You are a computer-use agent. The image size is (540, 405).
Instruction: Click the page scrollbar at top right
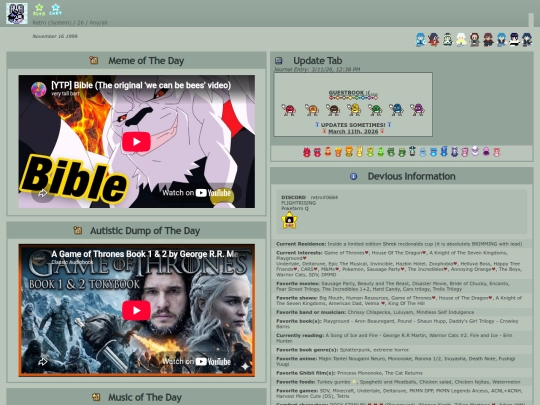coord(531,20)
